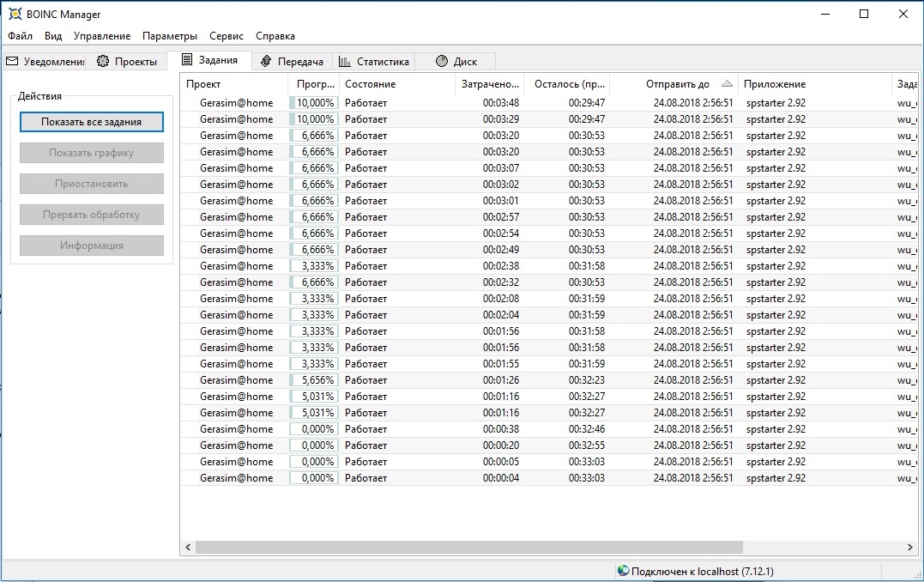Click Подключен к localhost status text
Screen dimensions: 924x582
(x=703, y=571)
